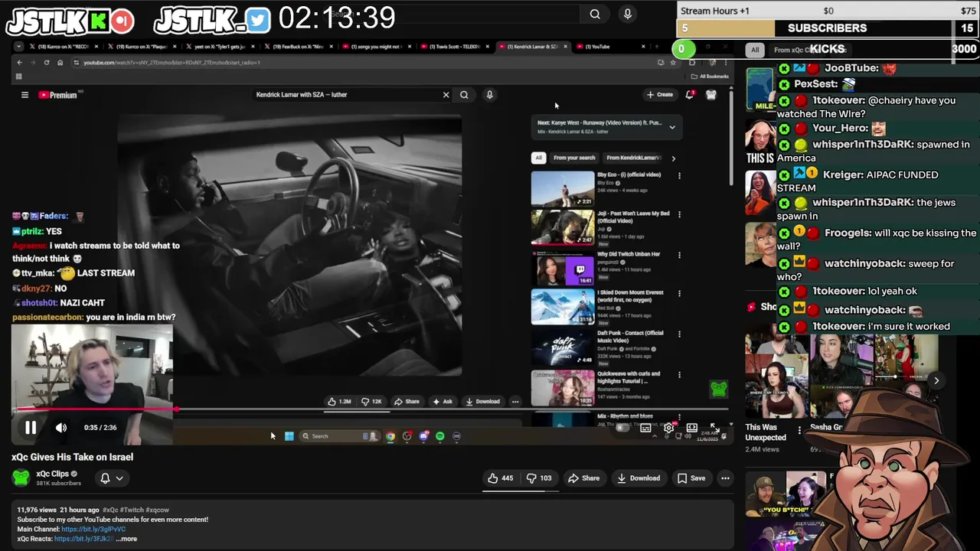Toggle theater mode on outer player

[x=692, y=428]
